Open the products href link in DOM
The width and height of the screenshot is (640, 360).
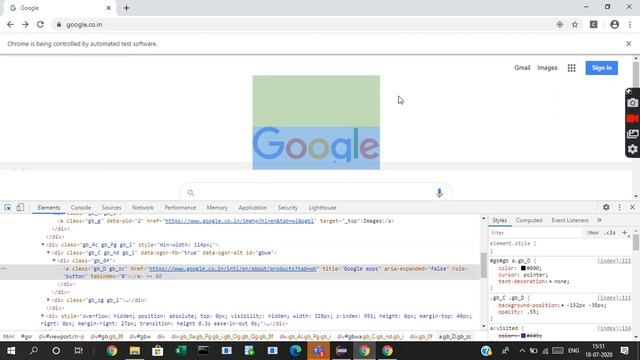pos(233,269)
